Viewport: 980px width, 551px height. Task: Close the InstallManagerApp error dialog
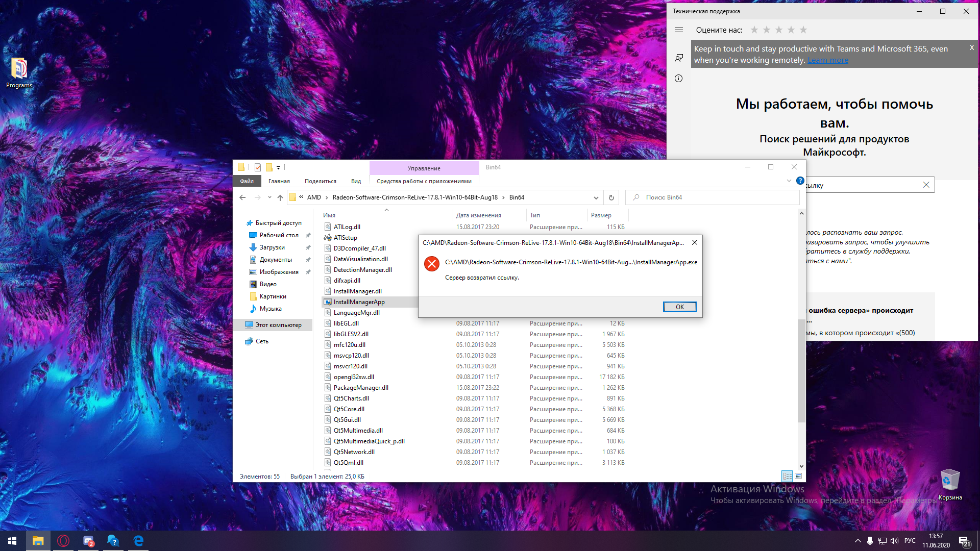click(694, 243)
